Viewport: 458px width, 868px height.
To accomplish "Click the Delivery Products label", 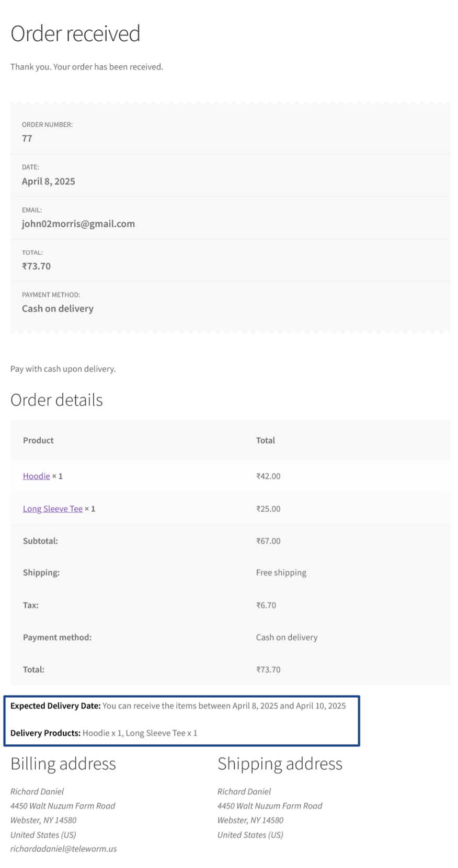I will (x=45, y=733).
